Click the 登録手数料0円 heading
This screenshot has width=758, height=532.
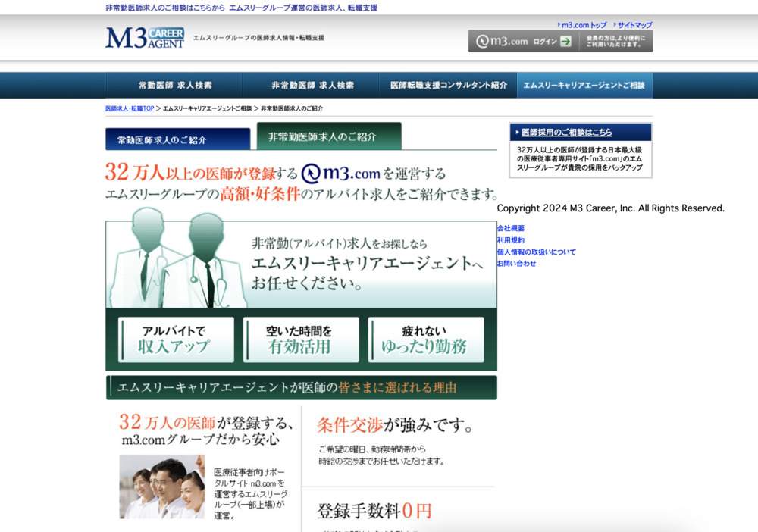tap(374, 511)
